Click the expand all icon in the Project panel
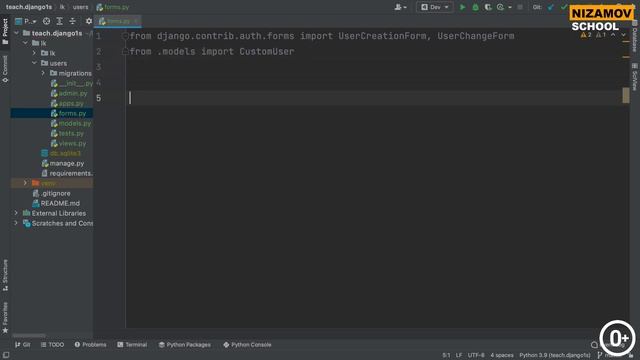 (x=60, y=21)
